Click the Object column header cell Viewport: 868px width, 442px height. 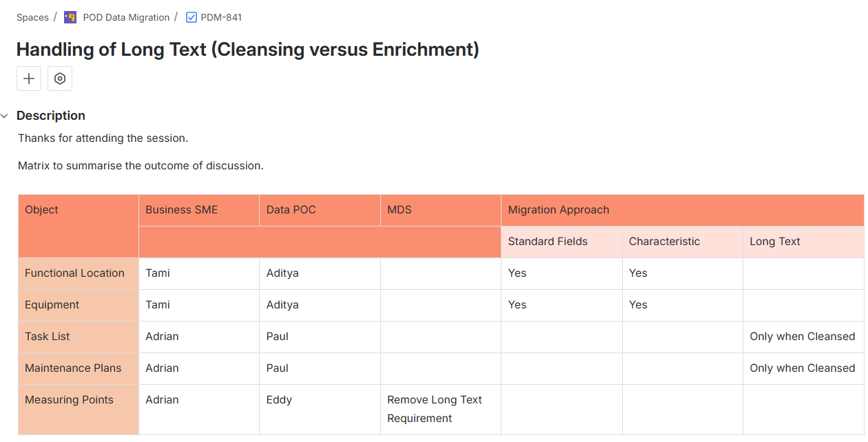(42, 210)
